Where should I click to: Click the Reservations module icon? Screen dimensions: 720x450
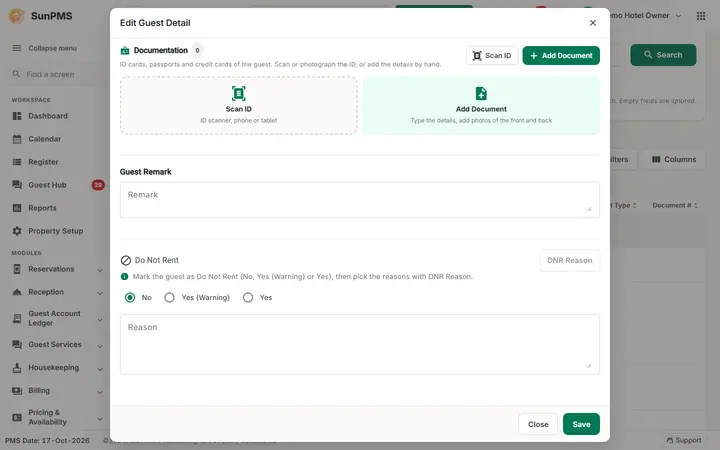[17, 269]
